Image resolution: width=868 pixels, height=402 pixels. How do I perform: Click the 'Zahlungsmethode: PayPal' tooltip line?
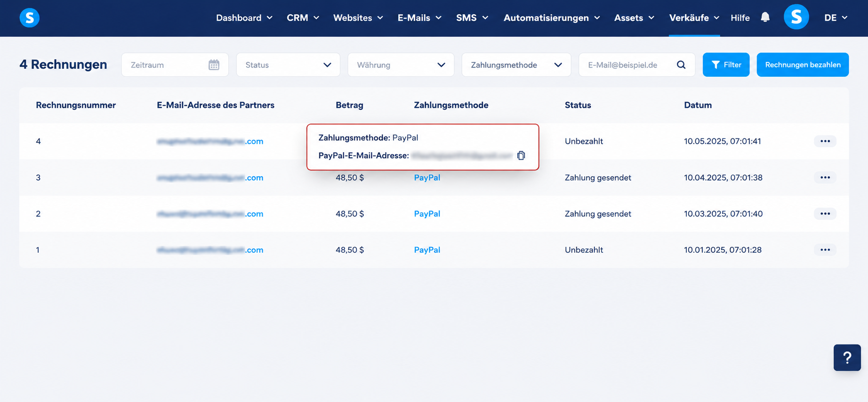[368, 138]
